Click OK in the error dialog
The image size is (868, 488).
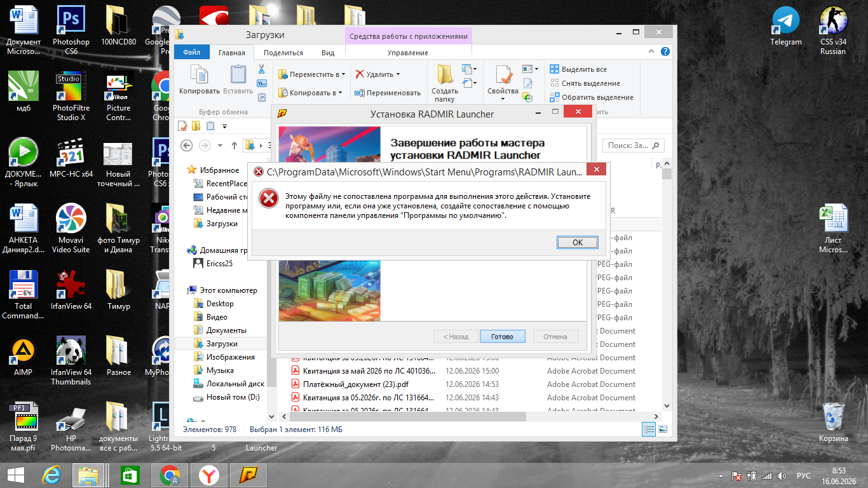578,242
